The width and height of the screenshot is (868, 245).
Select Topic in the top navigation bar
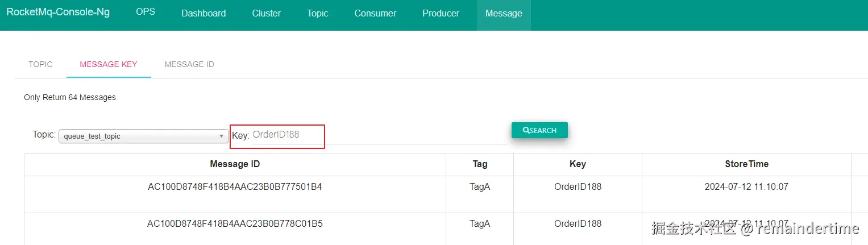point(318,13)
